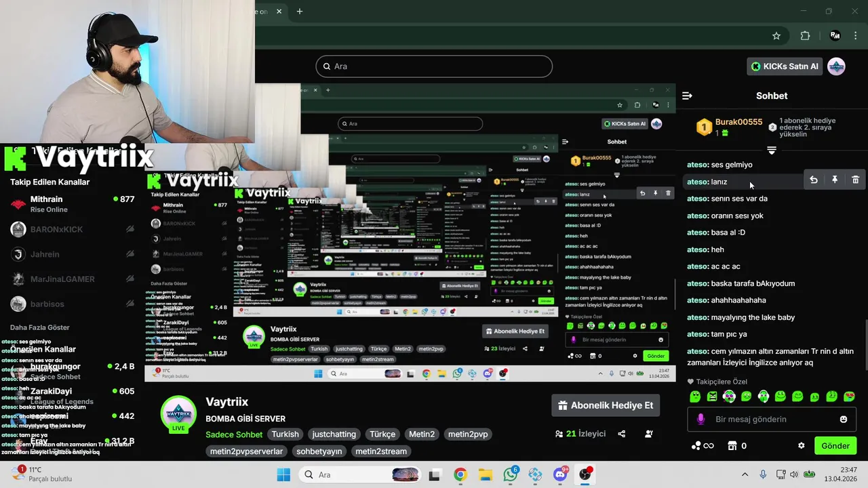Expand 'Daha Fazla Göster' in sidebar
The width and height of the screenshot is (868, 488).
(x=40, y=327)
